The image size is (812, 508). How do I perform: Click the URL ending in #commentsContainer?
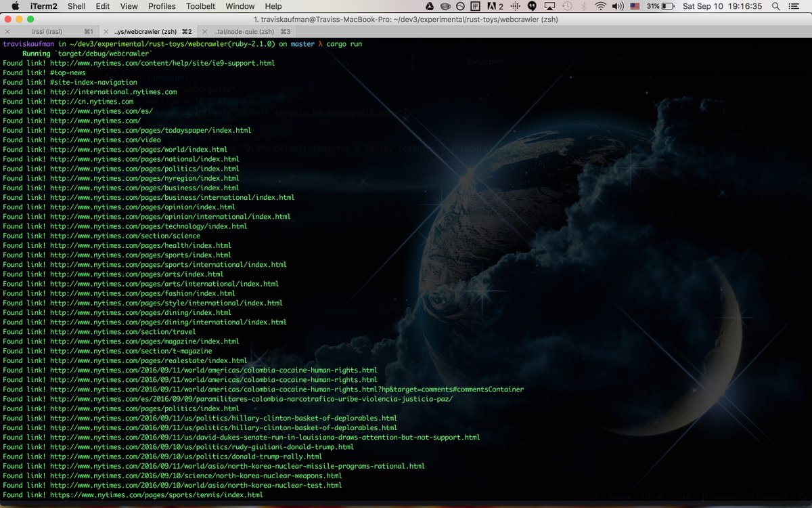[287, 389]
